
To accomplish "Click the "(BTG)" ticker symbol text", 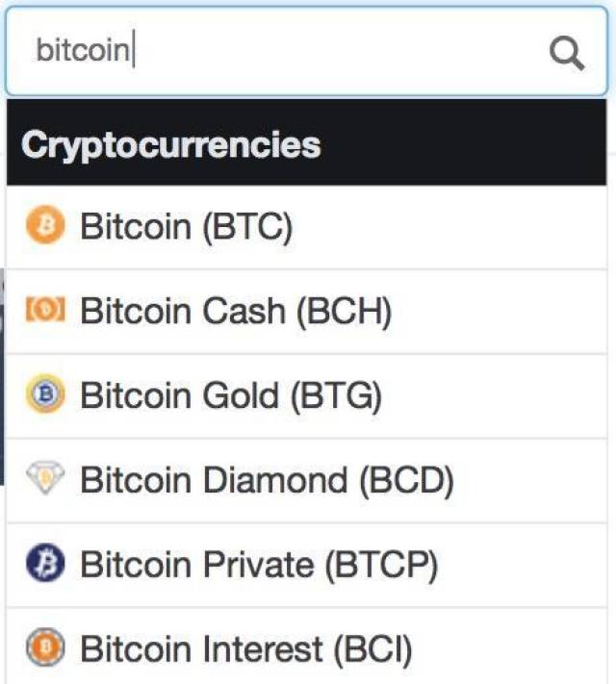I will (336, 395).
